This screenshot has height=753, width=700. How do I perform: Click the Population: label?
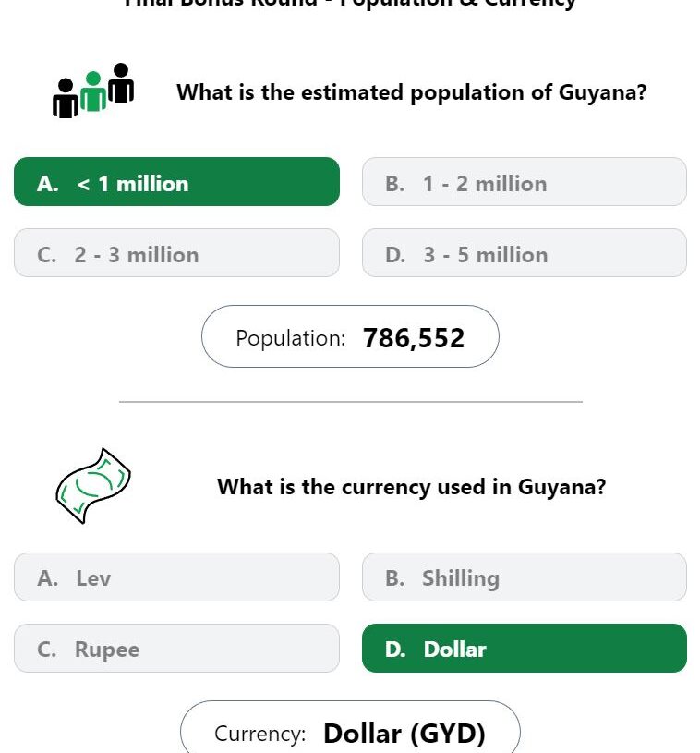tap(291, 338)
